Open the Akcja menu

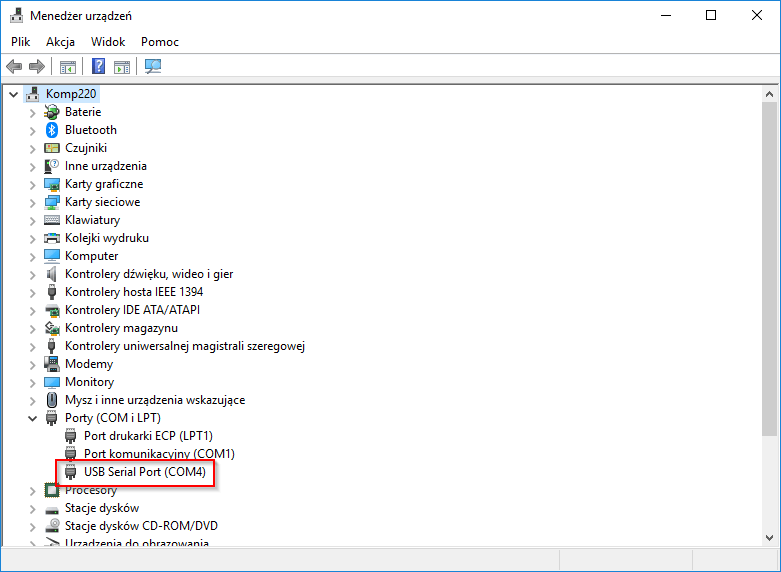coord(60,42)
